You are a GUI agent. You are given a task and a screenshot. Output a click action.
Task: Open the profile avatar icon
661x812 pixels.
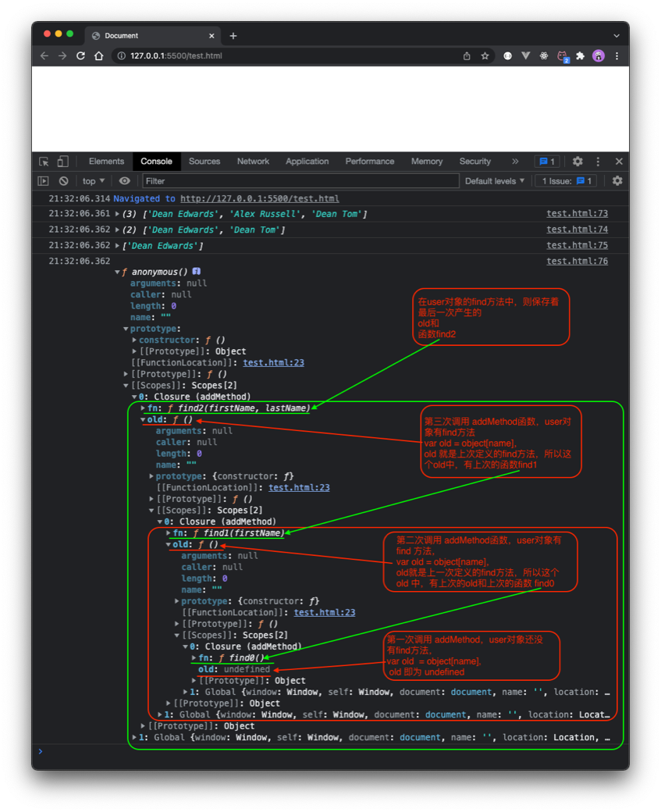pos(599,56)
